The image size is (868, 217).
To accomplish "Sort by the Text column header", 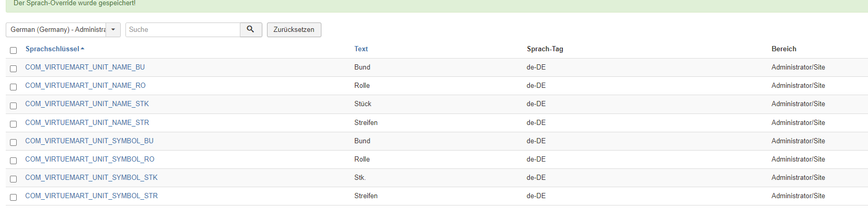I will coord(361,49).
